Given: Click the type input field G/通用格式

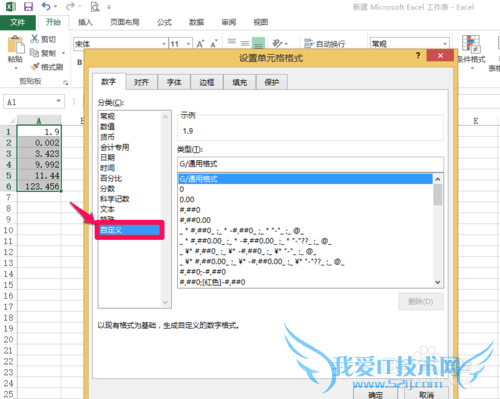Looking at the screenshot, I should (310, 164).
